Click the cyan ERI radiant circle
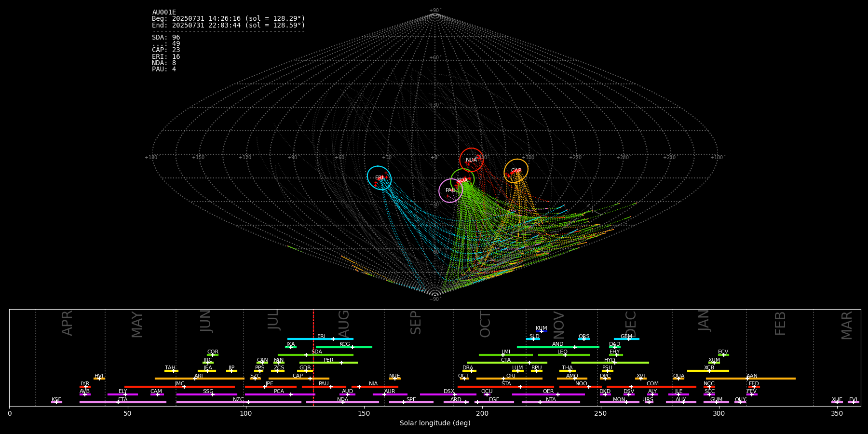Image resolution: width=868 pixels, height=434 pixels. tap(379, 178)
